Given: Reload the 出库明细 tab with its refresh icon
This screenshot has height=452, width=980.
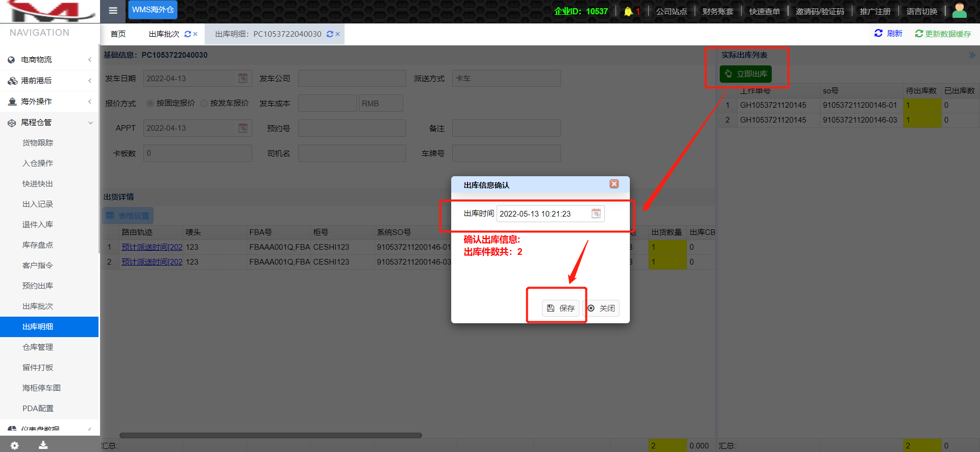Looking at the screenshot, I should pos(330,34).
